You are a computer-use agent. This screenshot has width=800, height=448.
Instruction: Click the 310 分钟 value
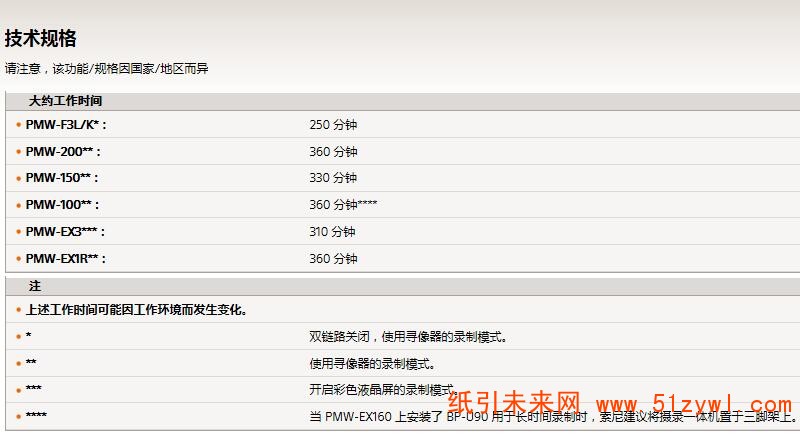click(x=332, y=232)
